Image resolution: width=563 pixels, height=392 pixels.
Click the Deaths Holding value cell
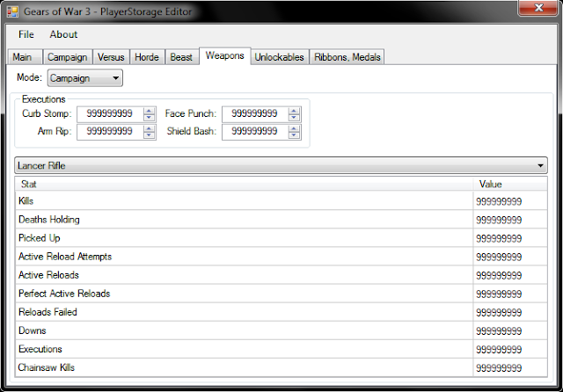click(510, 220)
